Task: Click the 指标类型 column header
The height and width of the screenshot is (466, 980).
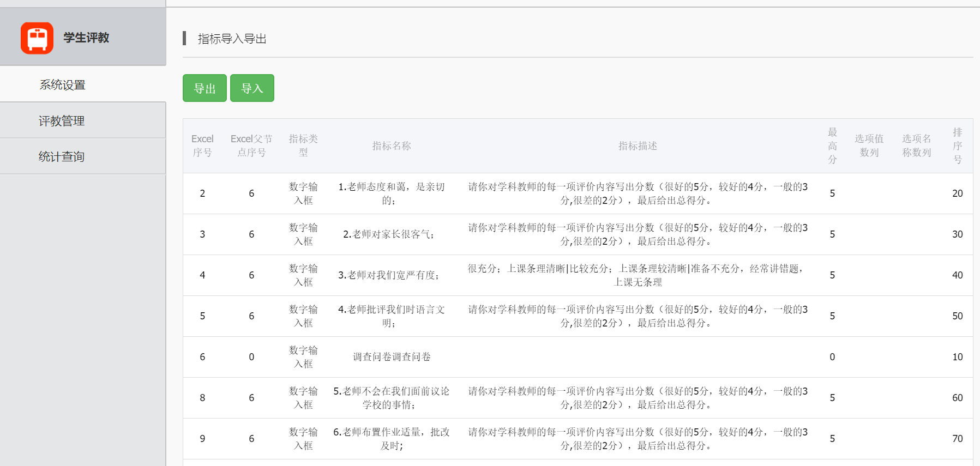Action: point(303,146)
